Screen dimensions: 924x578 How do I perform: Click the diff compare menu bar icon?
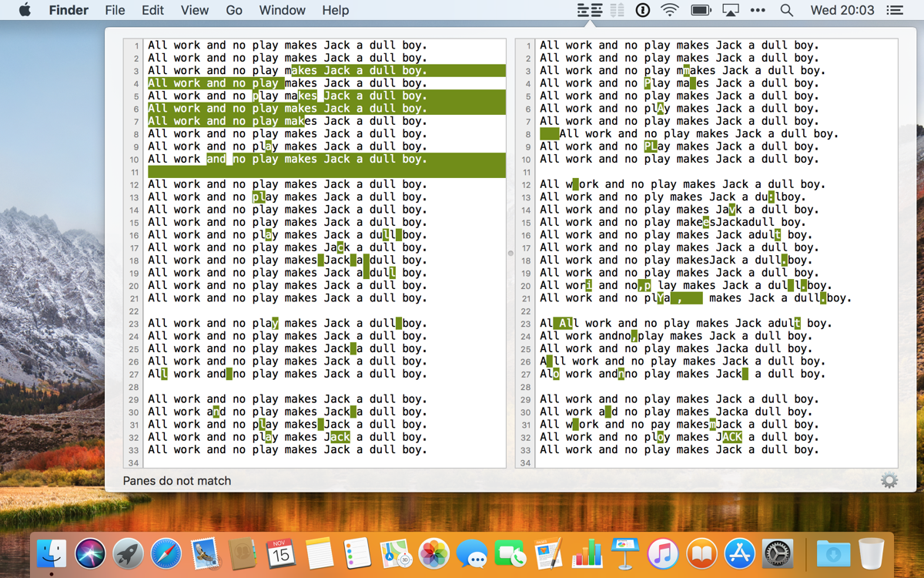click(x=590, y=10)
